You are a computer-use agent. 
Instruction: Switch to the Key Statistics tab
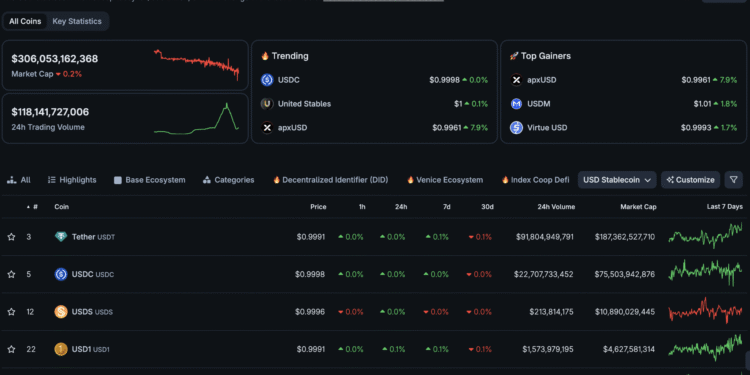[x=77, y=22]
